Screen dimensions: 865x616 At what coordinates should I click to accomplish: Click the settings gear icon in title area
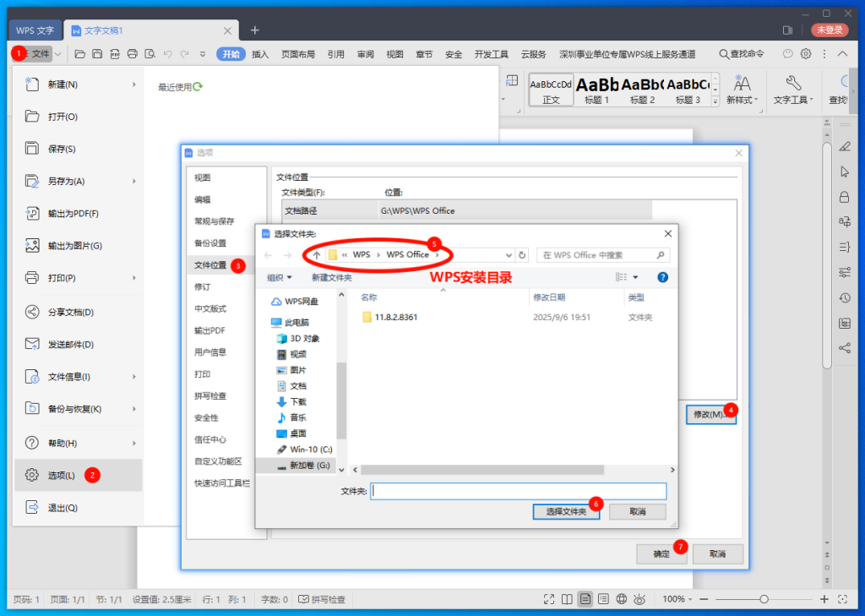(806, 54)
